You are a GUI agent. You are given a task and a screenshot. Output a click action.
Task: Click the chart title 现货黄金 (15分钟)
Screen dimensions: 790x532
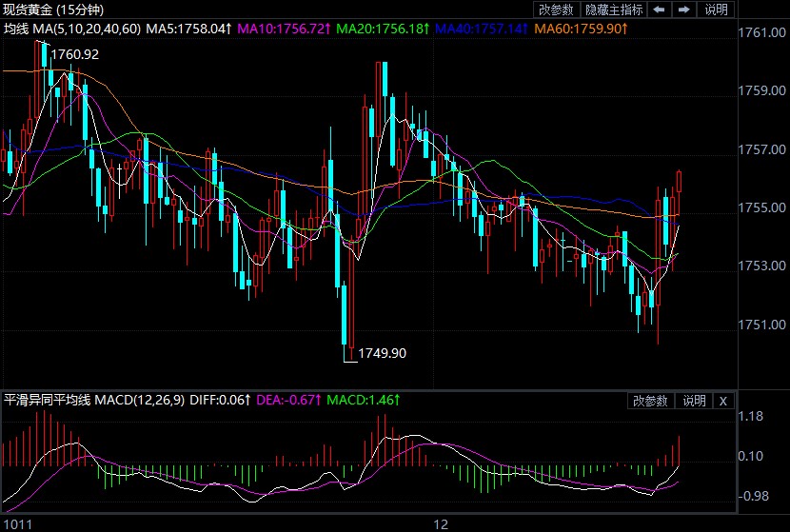[x=53, y=10]
